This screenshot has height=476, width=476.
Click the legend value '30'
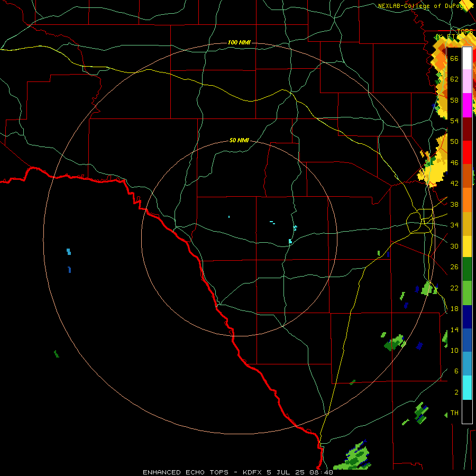(x=454, y=246)
